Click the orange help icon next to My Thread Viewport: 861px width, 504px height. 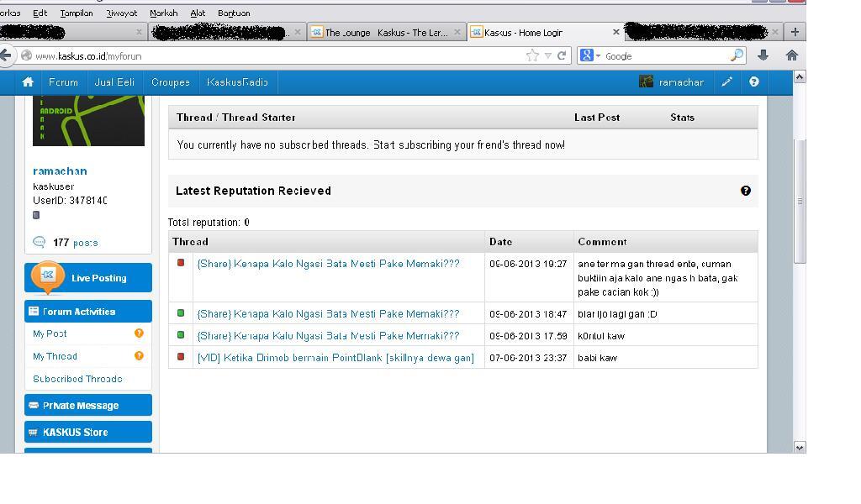coord(139,356)
